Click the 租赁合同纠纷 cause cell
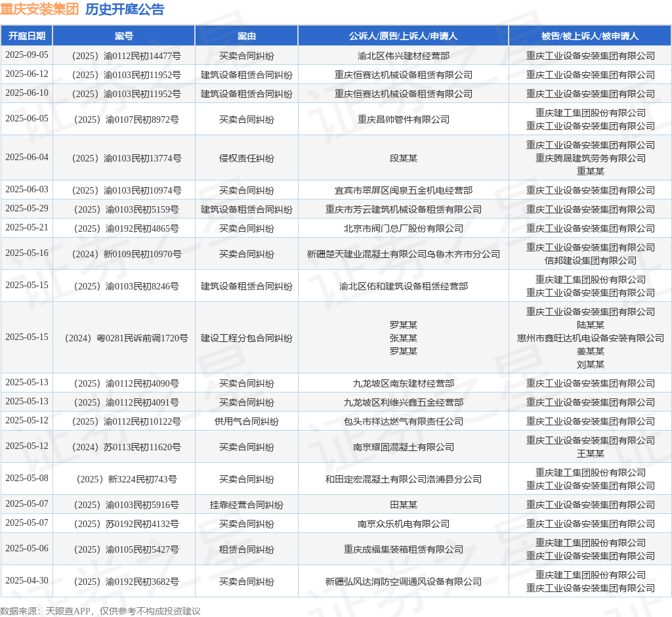The width and height of the screenshot is (672, 617). 247,549
